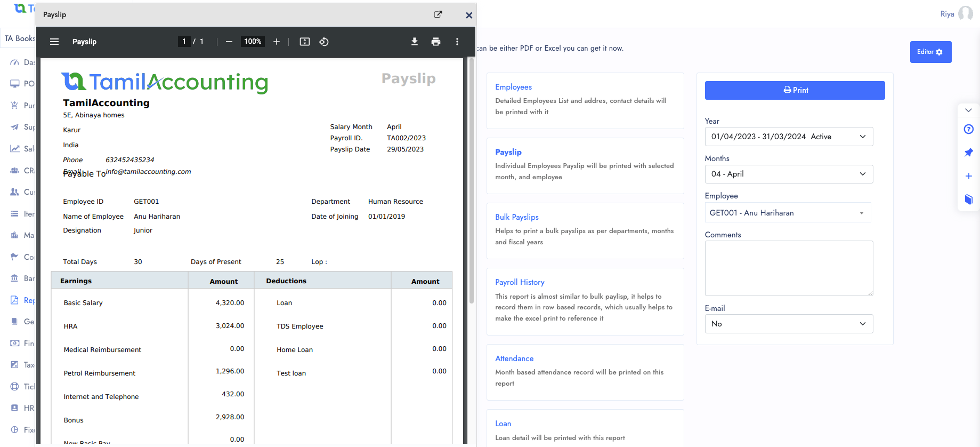Click the PDF viewer vertical scrollbar
Screen dimensions: 980x447
point(472,181)
